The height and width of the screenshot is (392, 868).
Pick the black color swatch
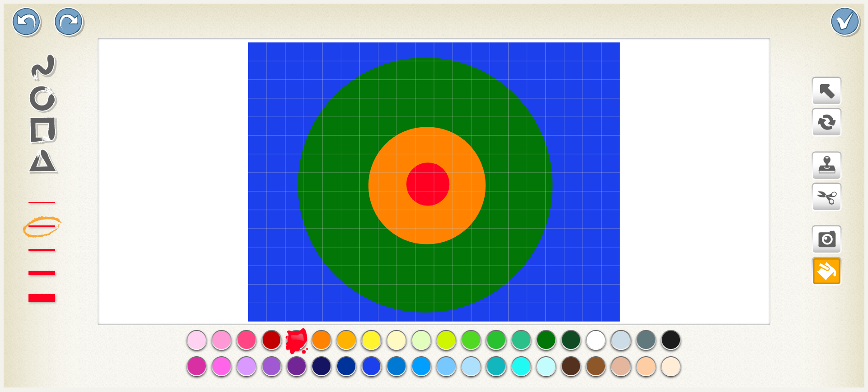click(670, 340)
